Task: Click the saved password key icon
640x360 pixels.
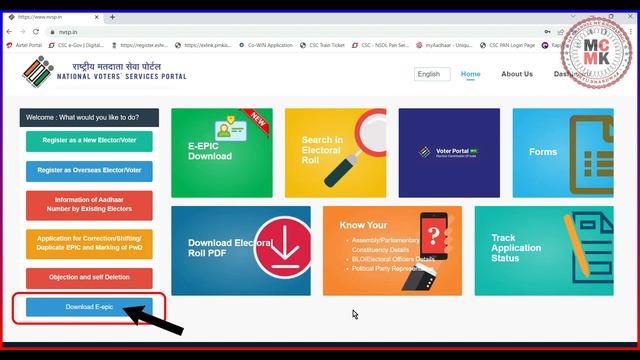Action: click(547, 32)
